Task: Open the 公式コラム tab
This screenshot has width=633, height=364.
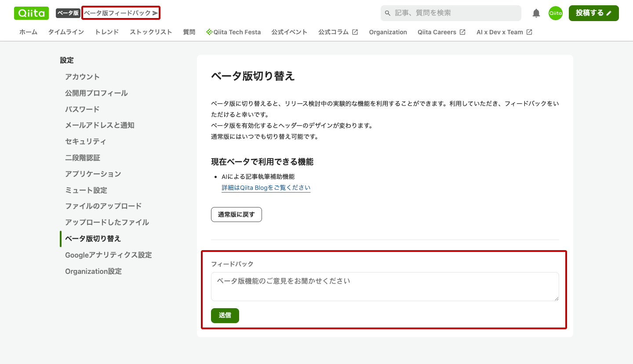Action: (x=338, y=32)
